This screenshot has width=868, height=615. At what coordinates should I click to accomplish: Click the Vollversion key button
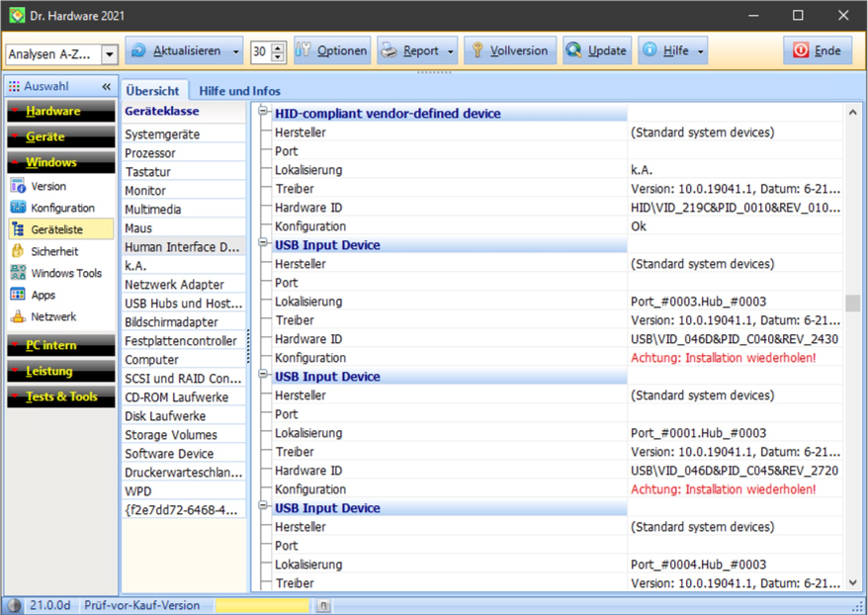(x=510, y=50)
